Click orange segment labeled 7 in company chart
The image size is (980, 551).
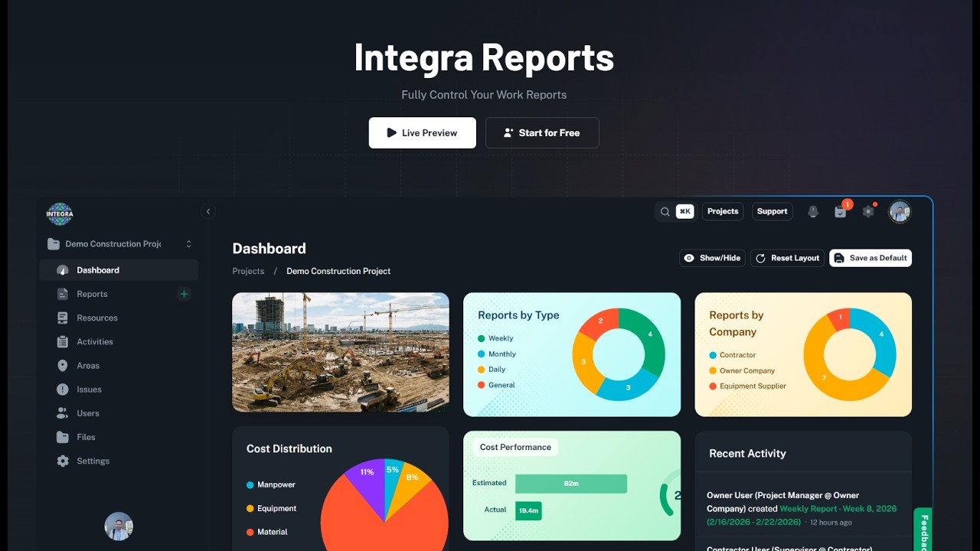[824, 378]
